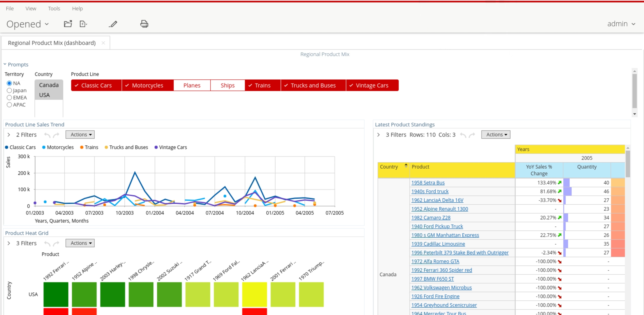Select the Japan territory radio button
The width and height of the screenshot is (644, 315).
pos(10,91)
